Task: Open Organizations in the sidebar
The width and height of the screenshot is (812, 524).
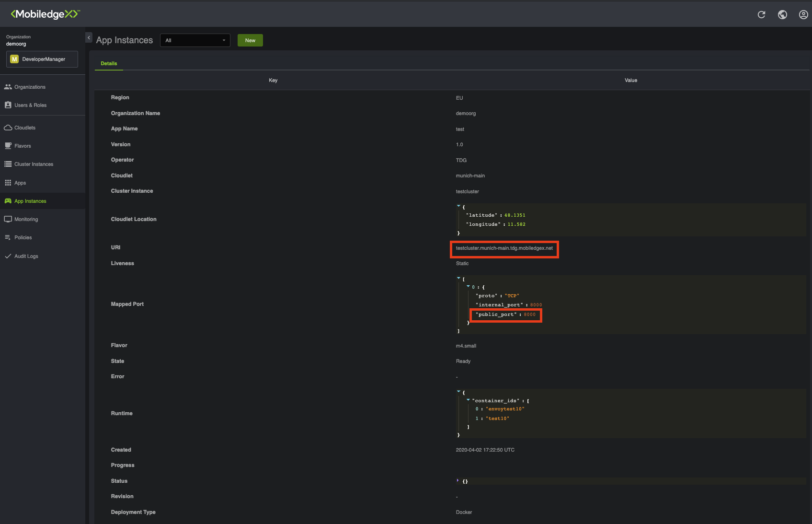Action: coord(30,87)
